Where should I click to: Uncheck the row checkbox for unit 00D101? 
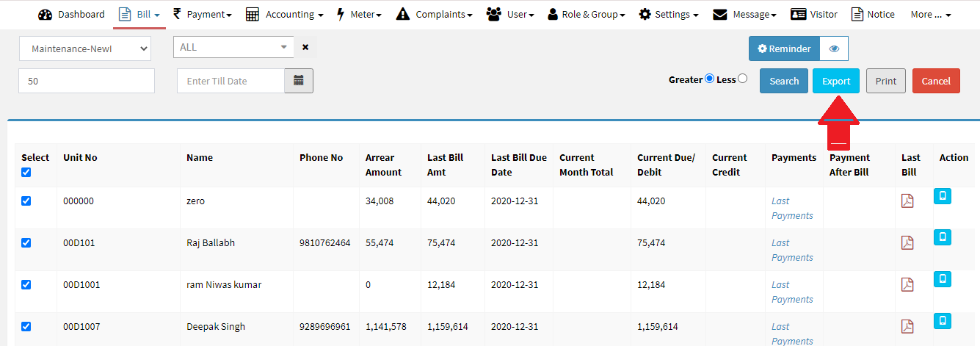[26, 242]
